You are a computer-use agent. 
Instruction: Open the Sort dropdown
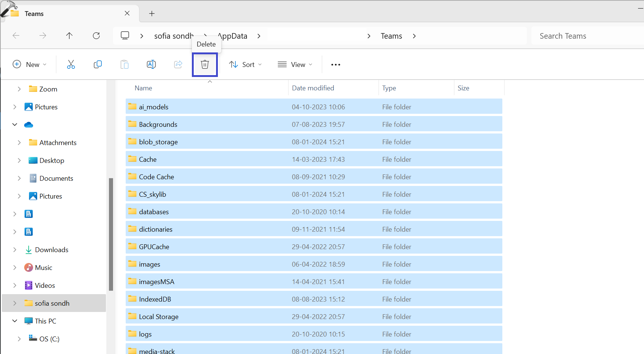pos(245,65)
